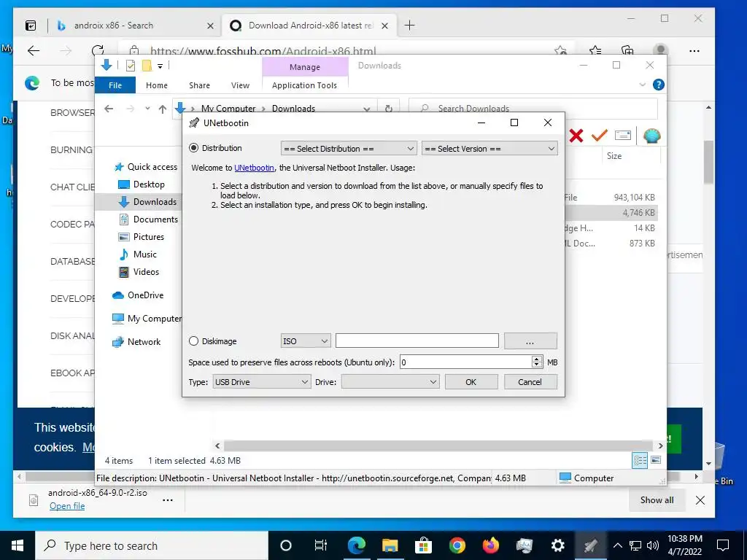Open the Select Version dropdown
Image resolution: width=747 pixels, height=560 pixels.
(489, 149)
